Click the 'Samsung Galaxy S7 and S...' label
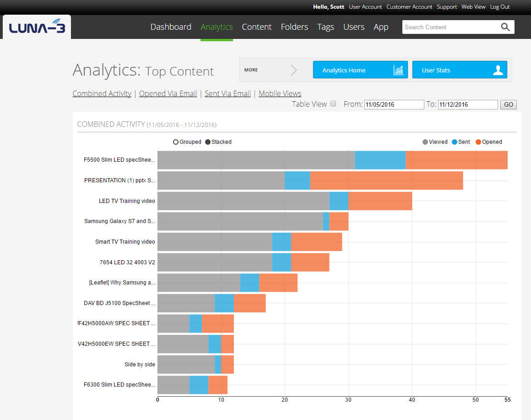531x420 pixels. coord(119,221)
